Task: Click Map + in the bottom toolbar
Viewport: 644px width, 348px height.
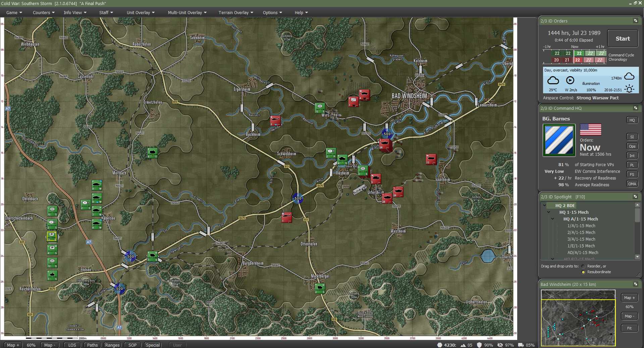Action: tap(13, 345)
